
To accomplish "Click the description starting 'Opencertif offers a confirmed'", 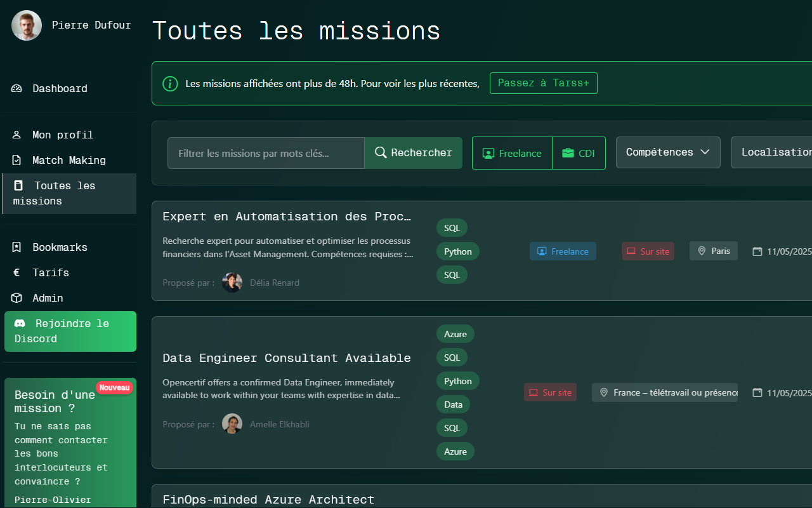I will coord(282,389).
